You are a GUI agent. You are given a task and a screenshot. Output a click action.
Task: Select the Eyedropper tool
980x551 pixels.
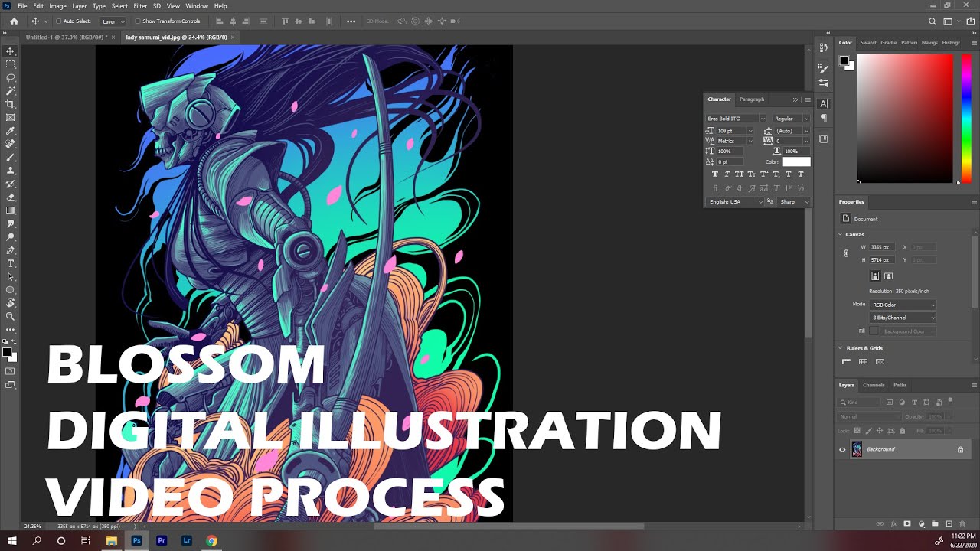[10, 131]
